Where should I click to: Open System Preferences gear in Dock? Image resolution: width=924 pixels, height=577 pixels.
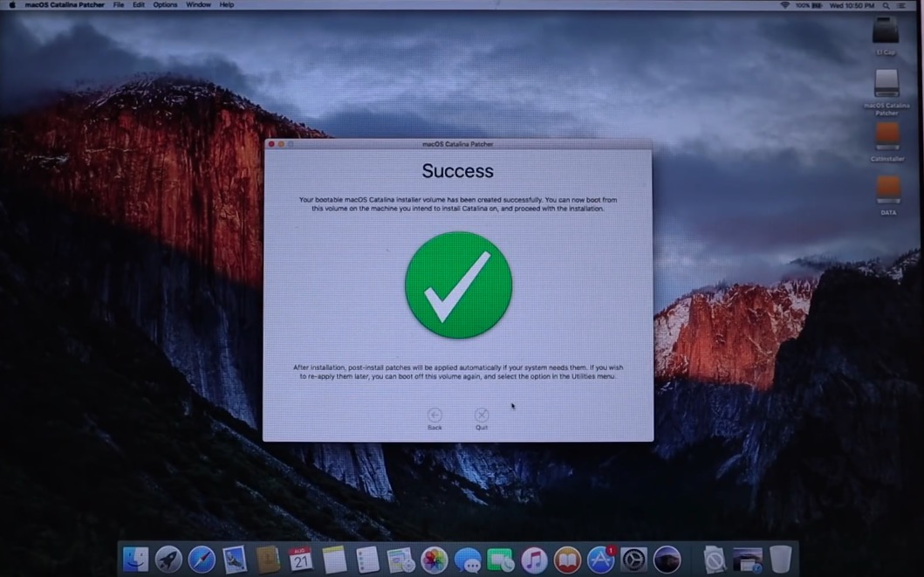tap(633, 559)
